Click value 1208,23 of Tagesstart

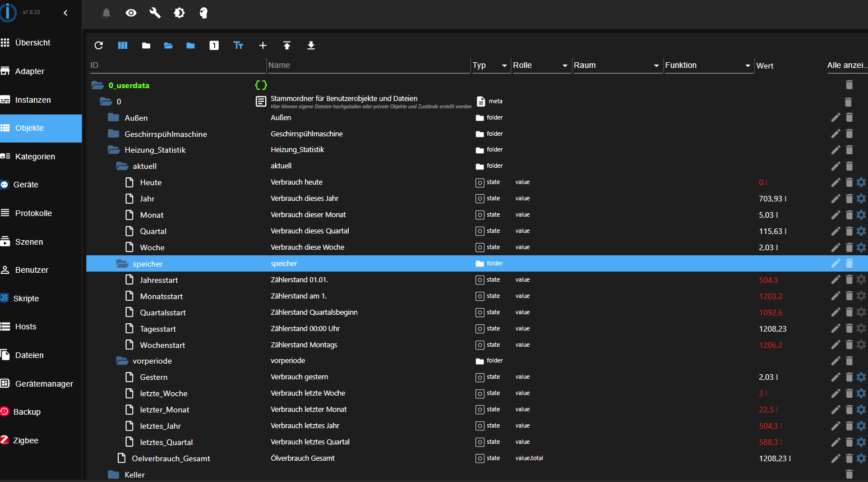(773, 329)
